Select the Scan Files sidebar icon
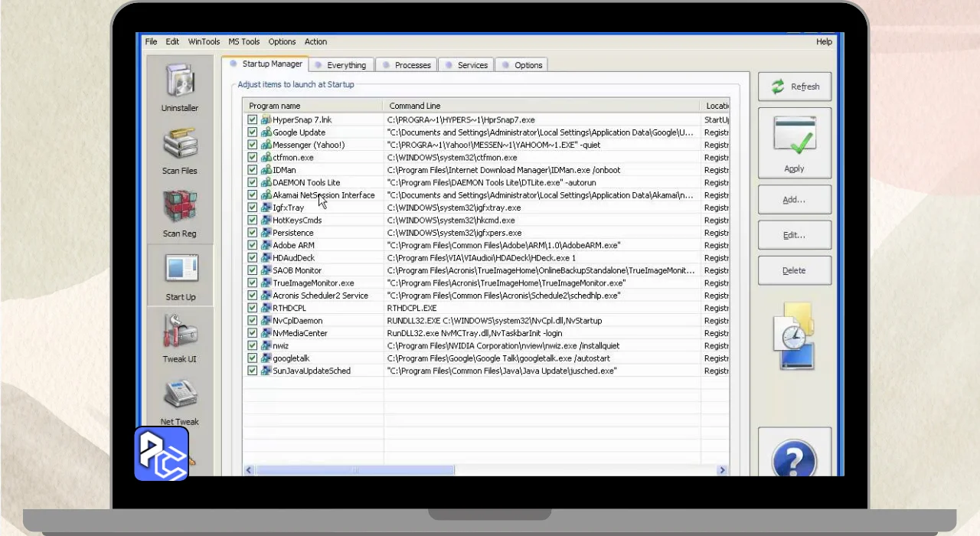The height and width of the screenshot is (536, 980). click(x=180, y=144)
